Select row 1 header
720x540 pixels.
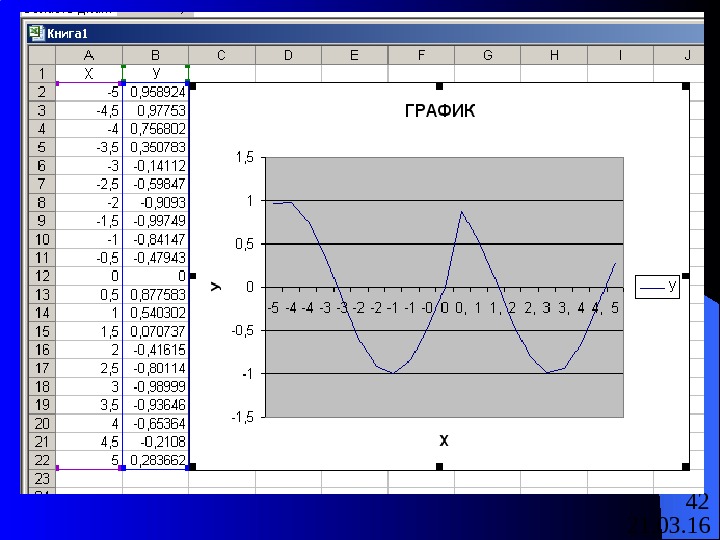pyautogui.click(x=42, y=73)
